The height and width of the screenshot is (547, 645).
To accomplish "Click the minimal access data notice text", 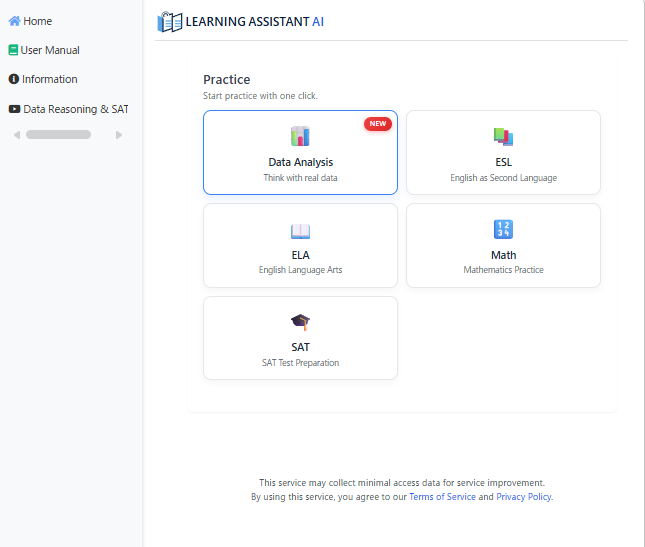I will 402,483.
